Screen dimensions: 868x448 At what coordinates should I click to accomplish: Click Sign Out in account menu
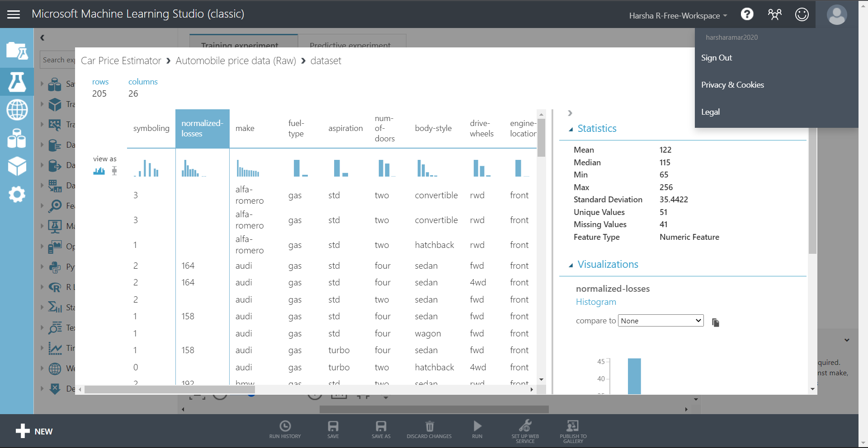(716, 58)
